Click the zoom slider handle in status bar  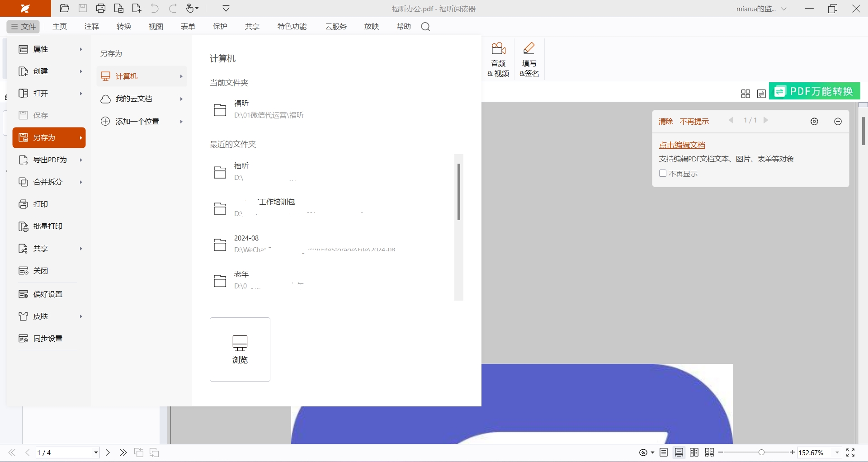coord(761,453)
